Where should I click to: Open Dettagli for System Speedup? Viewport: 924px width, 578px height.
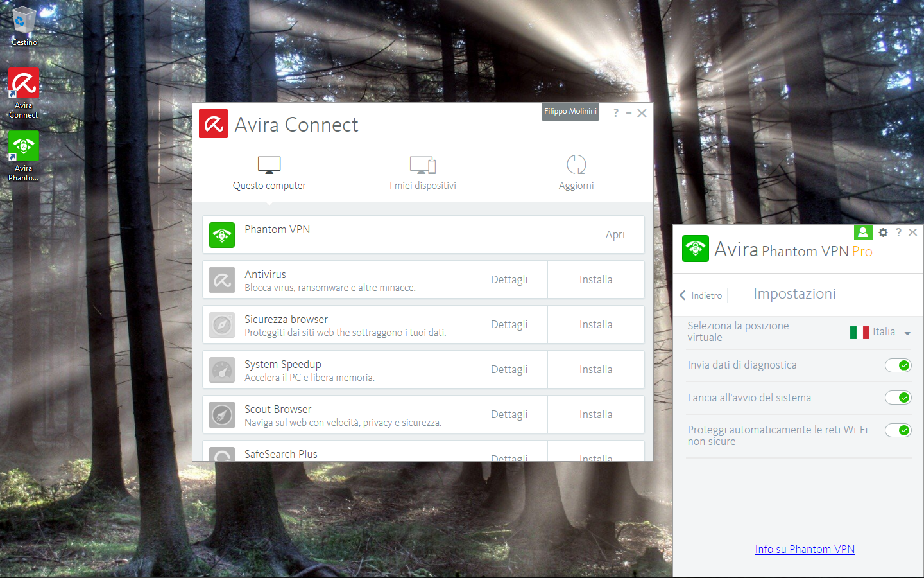point(509,370)
